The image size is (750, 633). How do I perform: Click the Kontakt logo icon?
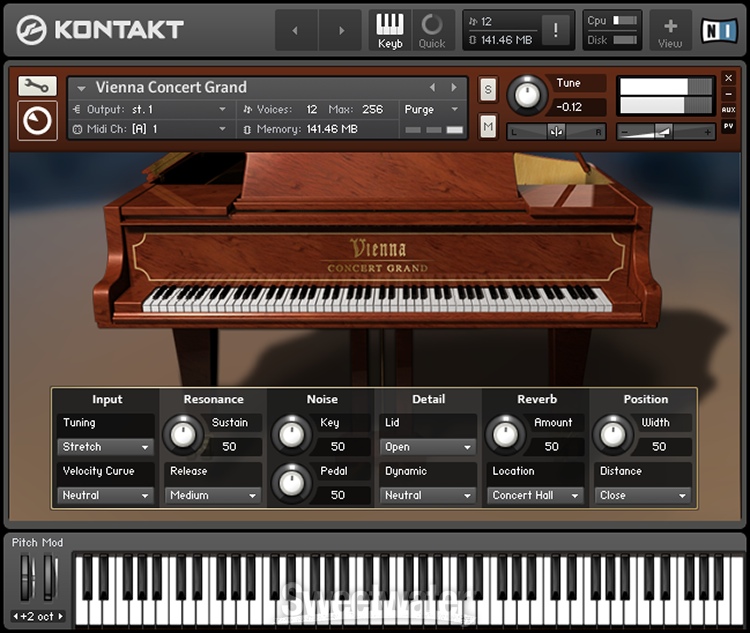pos(31,30)
